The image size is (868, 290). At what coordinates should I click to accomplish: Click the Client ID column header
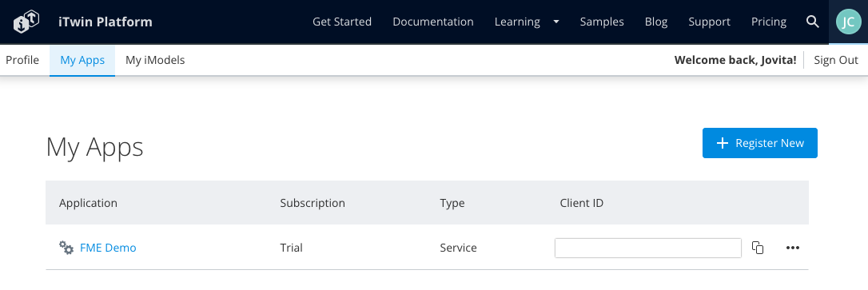(581, 203)
